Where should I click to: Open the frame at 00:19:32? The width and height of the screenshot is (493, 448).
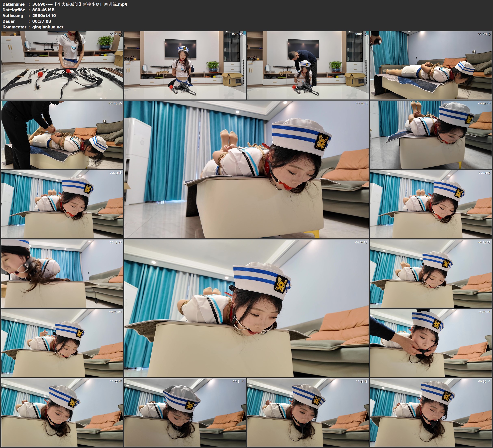click(x=62, y=273)
